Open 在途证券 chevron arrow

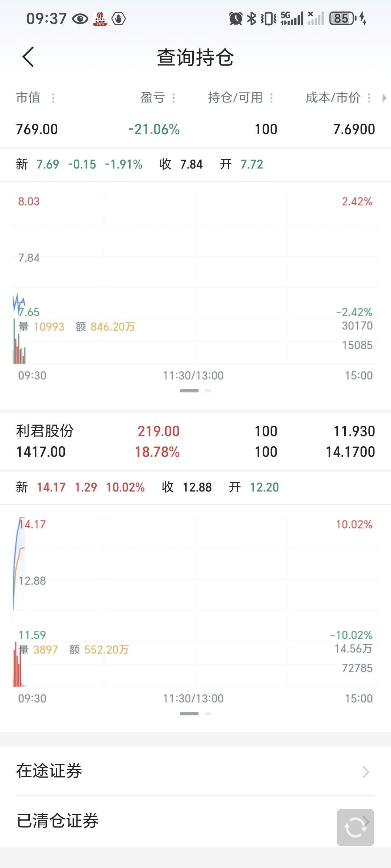coord(366,772)
